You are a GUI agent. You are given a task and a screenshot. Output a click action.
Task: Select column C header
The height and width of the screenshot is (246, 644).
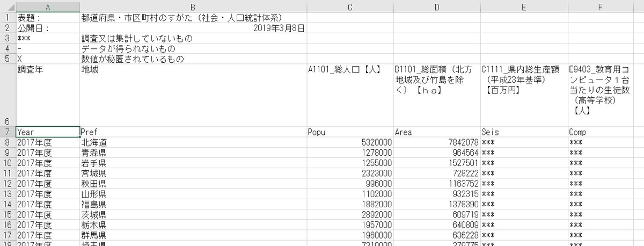click(350, 7)
